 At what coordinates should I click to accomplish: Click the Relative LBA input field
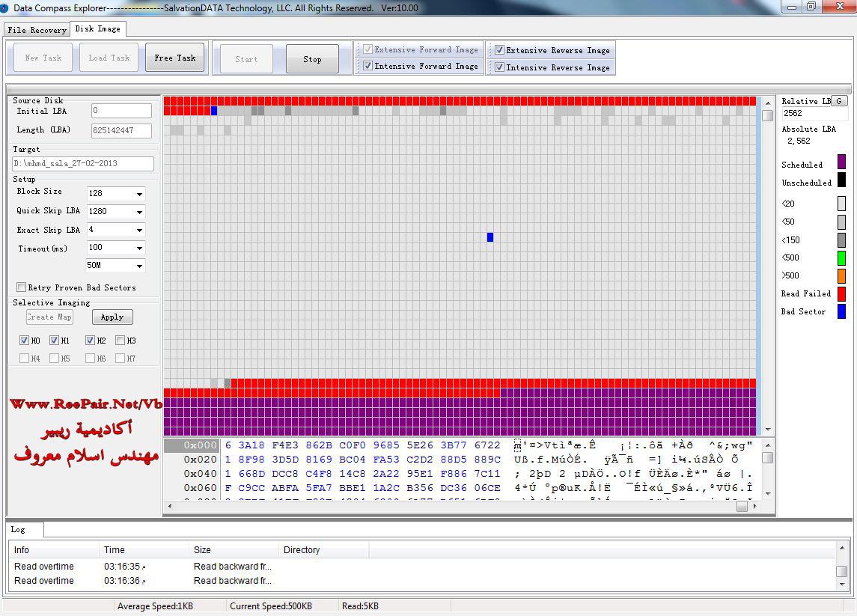[x=814, y=114]
